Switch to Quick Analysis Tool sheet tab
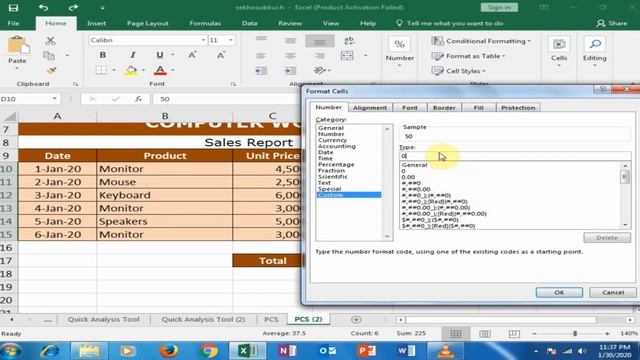Image resolution: width=640 pixels, height=360 pixels. point(103,319)
